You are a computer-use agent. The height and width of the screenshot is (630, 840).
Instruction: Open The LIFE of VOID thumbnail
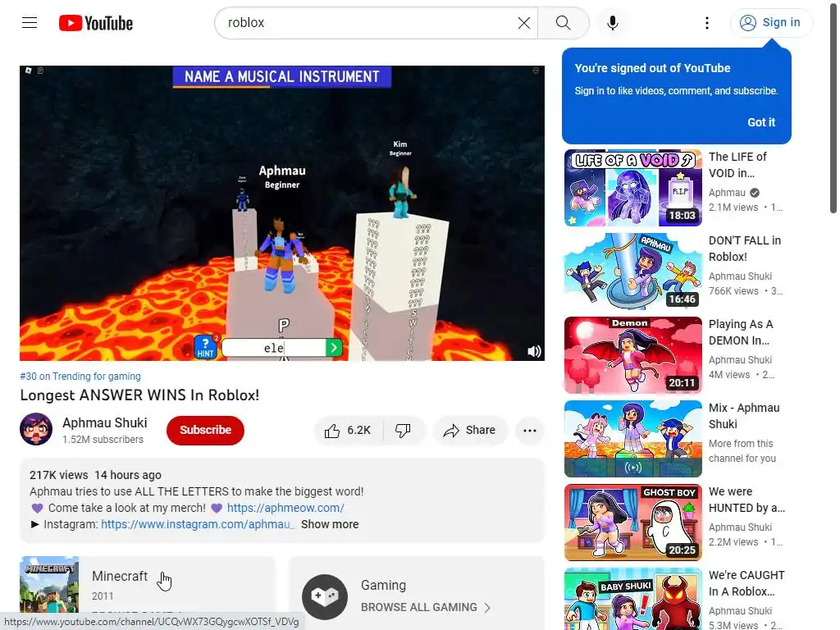(x=632, y=188)
